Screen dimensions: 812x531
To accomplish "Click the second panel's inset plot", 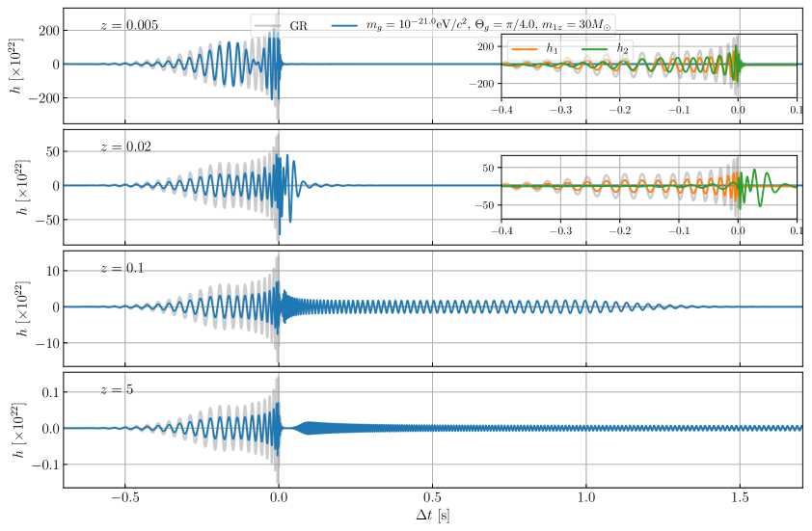I will pos(648,186).
